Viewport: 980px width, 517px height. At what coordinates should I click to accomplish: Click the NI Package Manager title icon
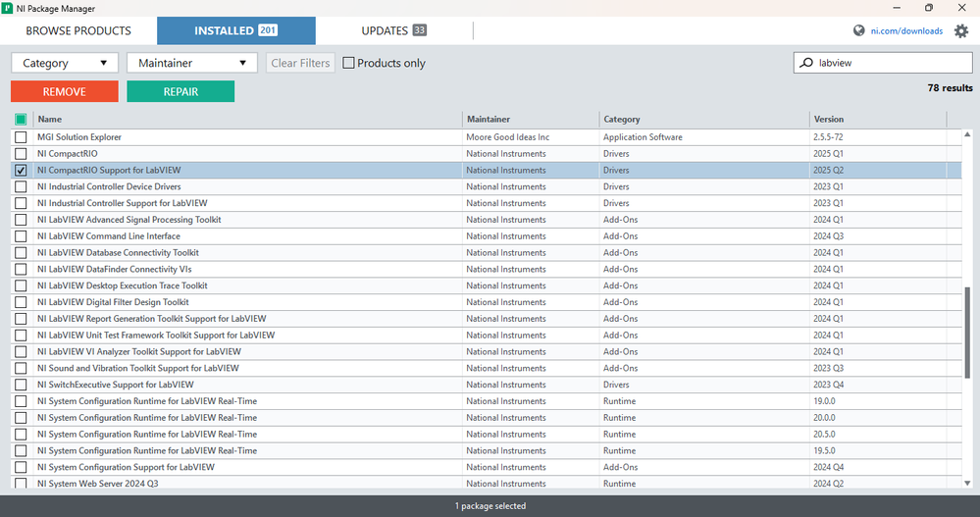pyautogui.click(x=7, y=8)
